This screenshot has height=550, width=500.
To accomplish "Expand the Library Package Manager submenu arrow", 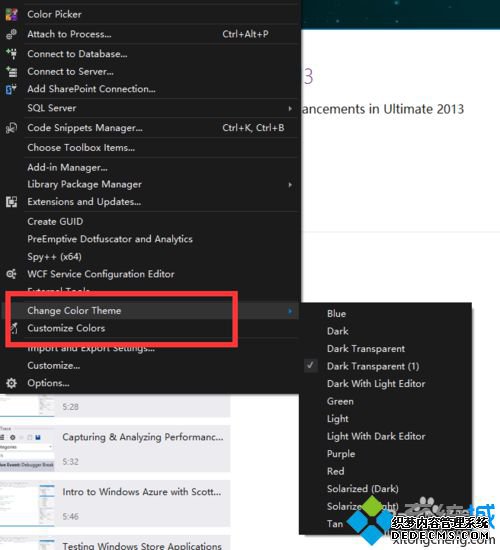I will pos(290,185).
